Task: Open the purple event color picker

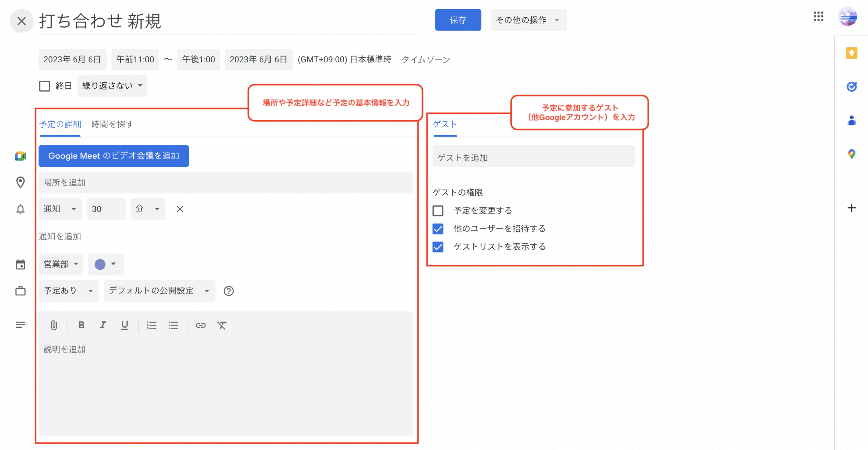Action: 106,264
